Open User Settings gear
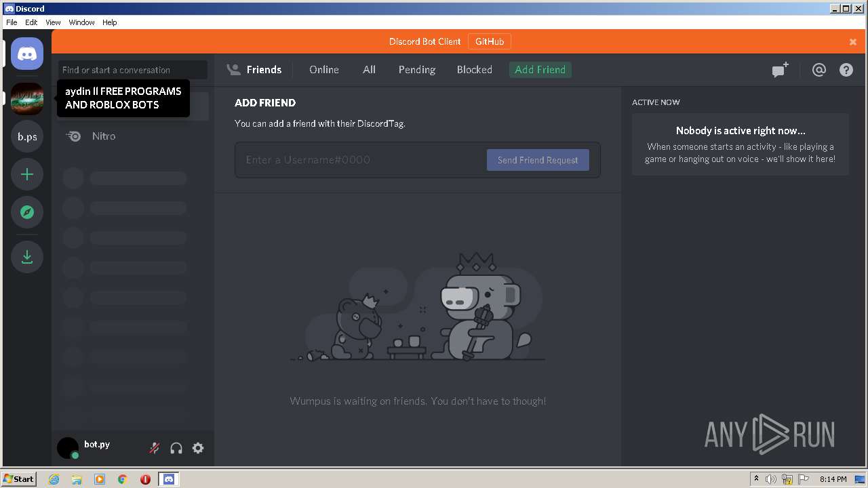 coord(198,448)
